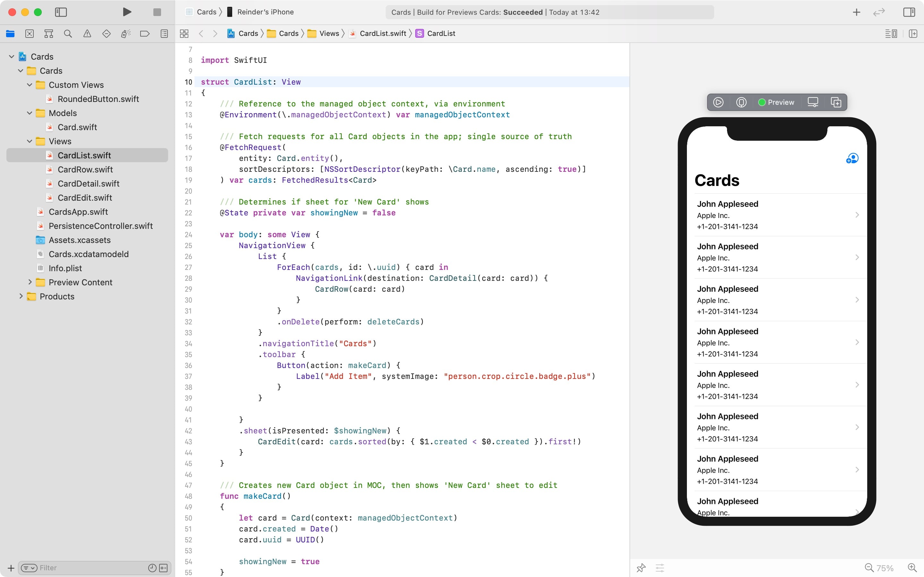Click the device preview duplicate icon
Screen dimensions: 924x577
pos(836,102)
